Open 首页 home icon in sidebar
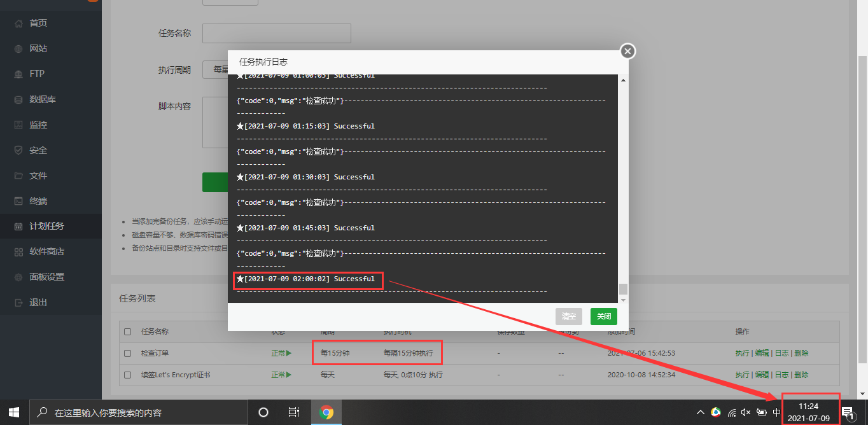 18,23
